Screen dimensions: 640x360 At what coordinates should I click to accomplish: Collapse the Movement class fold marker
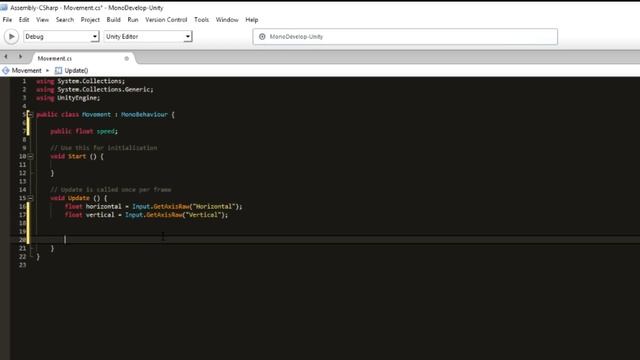[x=30, y=115]
